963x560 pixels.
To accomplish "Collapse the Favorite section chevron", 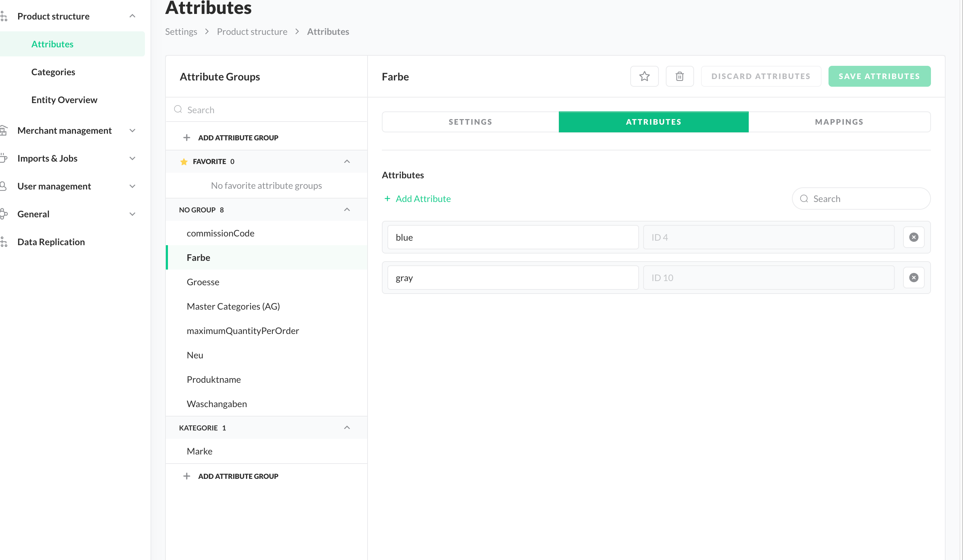I will tap(347, 162).
